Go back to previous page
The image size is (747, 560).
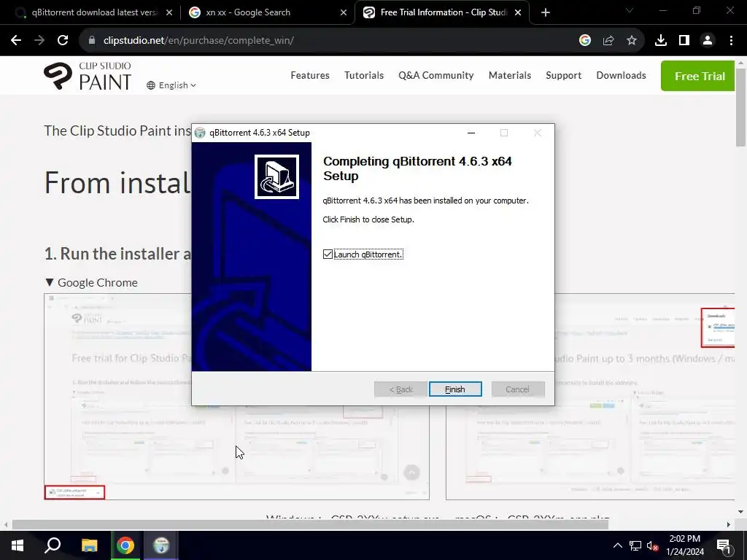(16, 41)
